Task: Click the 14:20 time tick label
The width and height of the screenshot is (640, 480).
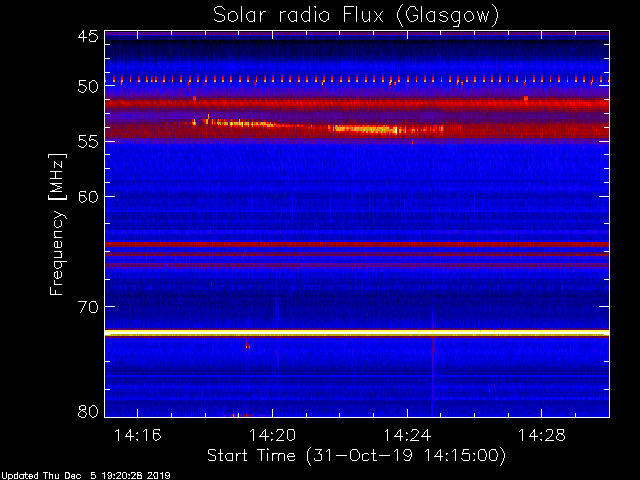Action: click(x=272, y=436)
